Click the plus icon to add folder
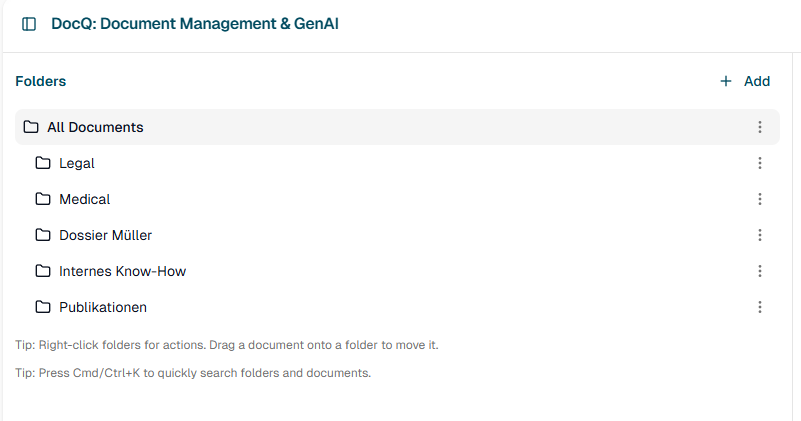The image size is (801, 421). pos(726,81)
